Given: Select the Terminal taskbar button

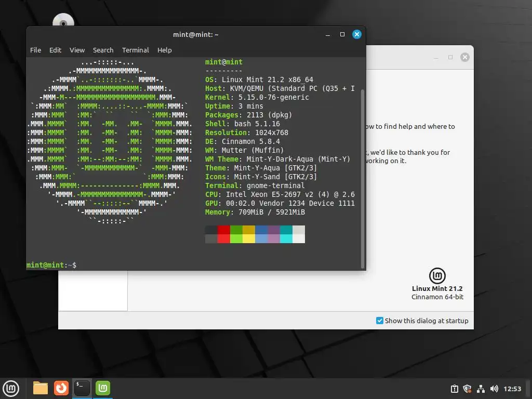Looking at the screenshot, I should (82, 388).
